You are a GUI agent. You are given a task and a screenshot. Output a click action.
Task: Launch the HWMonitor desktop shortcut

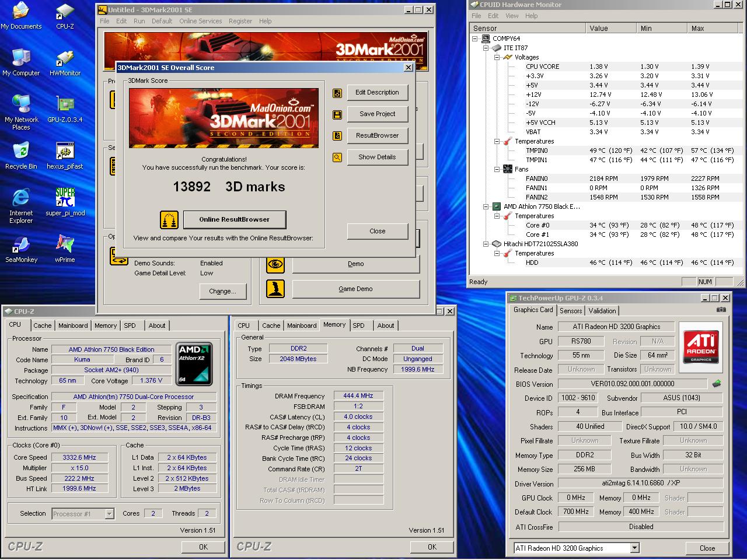coord(65,62)
